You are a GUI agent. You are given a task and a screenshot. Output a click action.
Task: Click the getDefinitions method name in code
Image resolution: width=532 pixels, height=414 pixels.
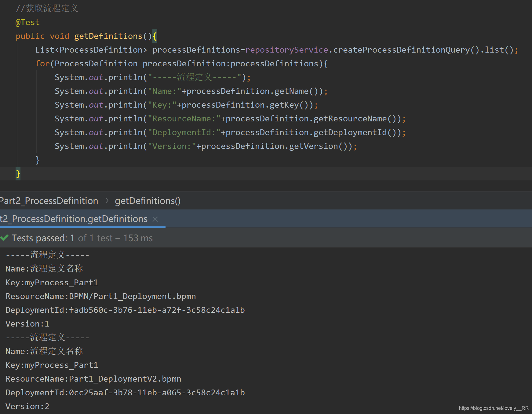coord(108,36)
